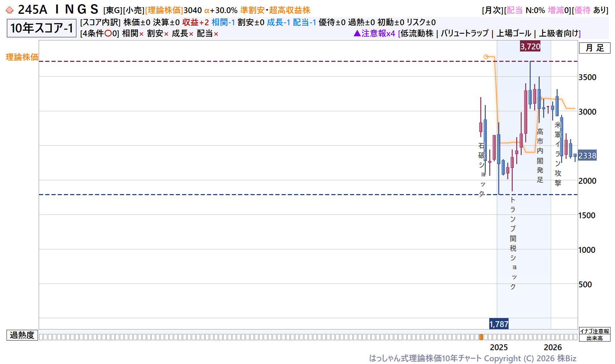This screenshot has width=615, height=364.
Task: Click the 割安±0 score item
Action: pyautogui.click(x=251, y=22)
